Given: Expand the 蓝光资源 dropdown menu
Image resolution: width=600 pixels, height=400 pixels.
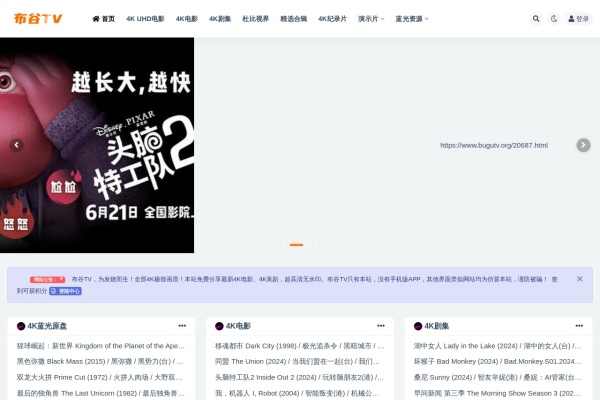Looking at the screenshot, I should [412, 18].
